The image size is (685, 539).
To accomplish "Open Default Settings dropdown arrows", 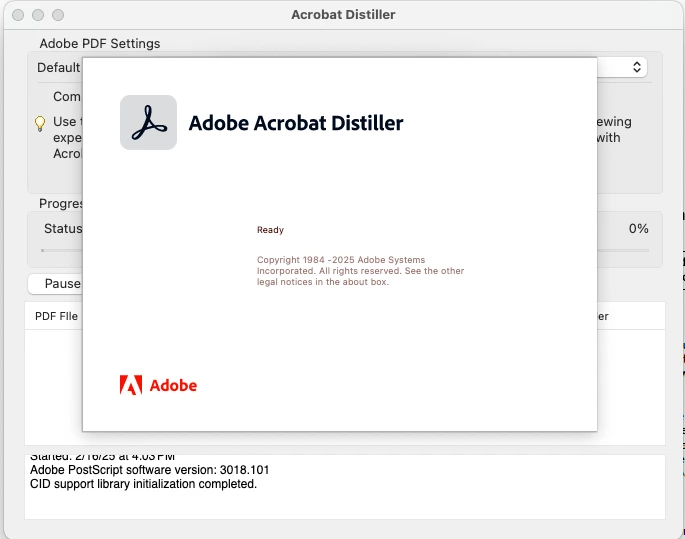I will (x=637, y=67).
